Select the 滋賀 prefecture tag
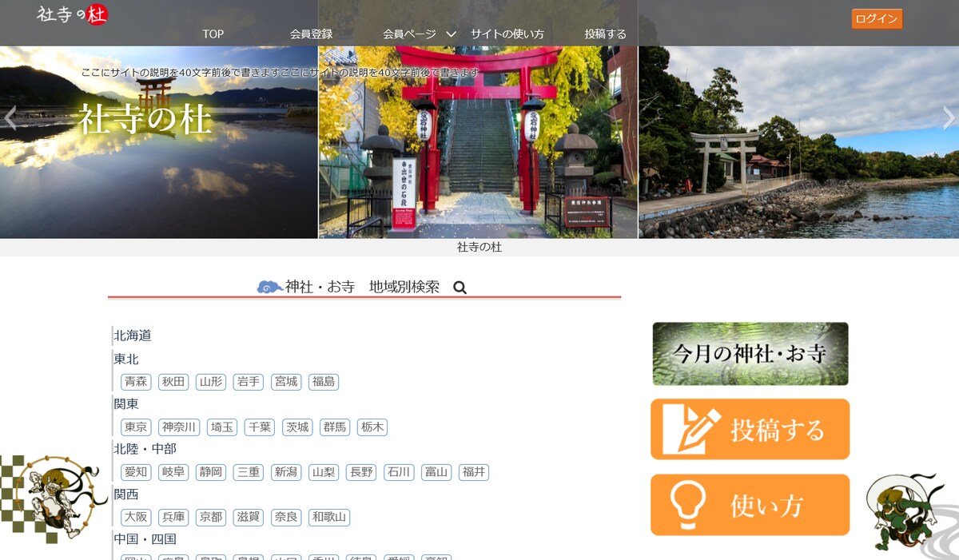Screen dimensions: 959x560 [x=249, y=518]
